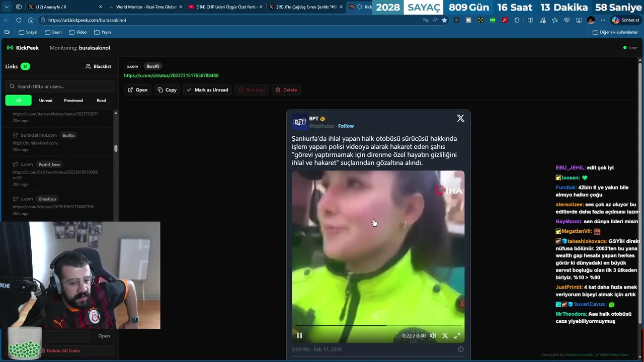Click the Pozitif_Enes user badge

49,164
